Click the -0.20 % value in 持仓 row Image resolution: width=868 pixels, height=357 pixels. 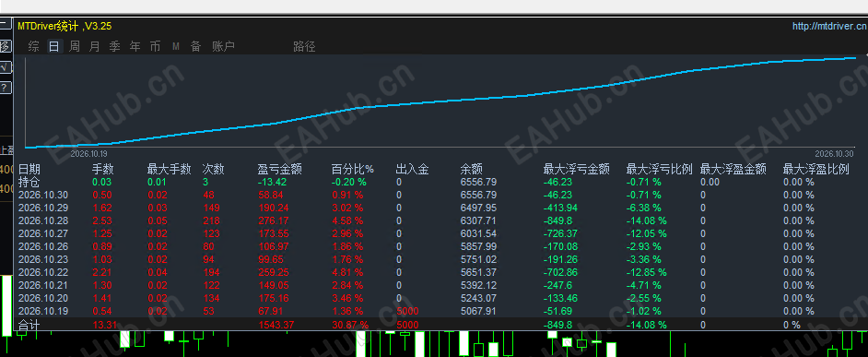(348, 182)
